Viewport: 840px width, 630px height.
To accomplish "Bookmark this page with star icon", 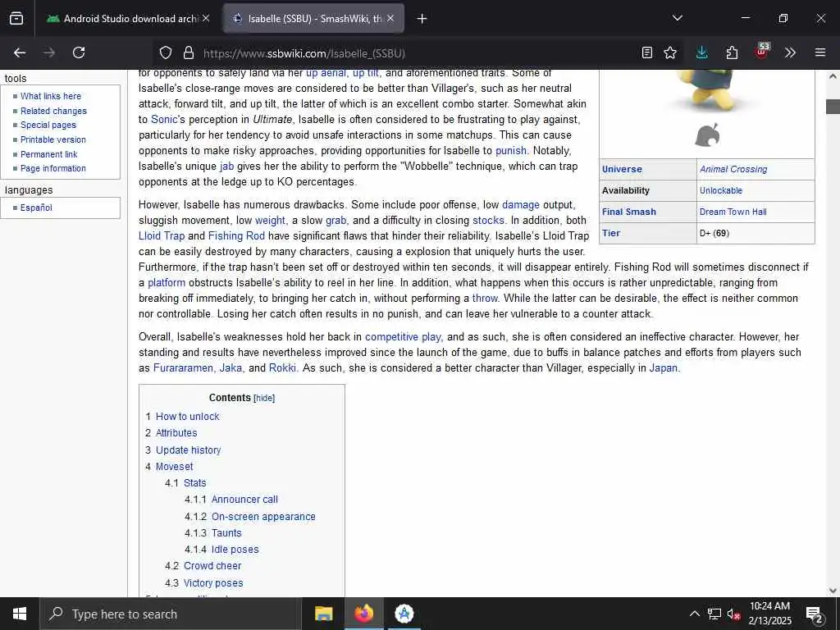I will pyautogui.click(x=669, y=52).
